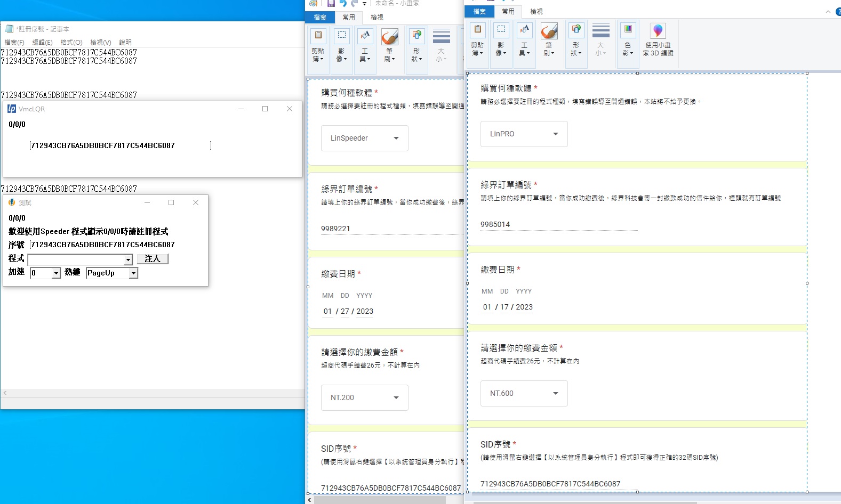Image resolution: width=841 pixels, height=504 pixels.
Task: Click left arrow of left Paint horizontal scrollbar
Action: click(x=310, y=500)
